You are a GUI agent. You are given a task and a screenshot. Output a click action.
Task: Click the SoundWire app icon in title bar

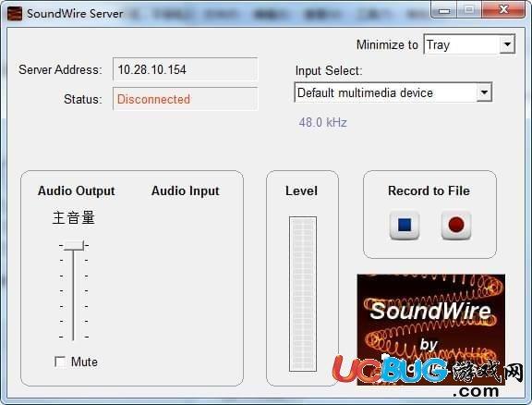[x=15, y=14]
